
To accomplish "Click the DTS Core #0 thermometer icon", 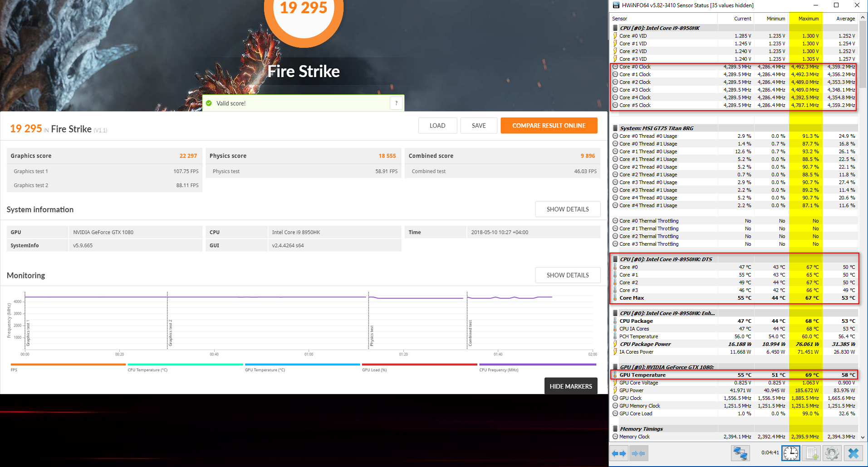I will click(x=615, y=267).
